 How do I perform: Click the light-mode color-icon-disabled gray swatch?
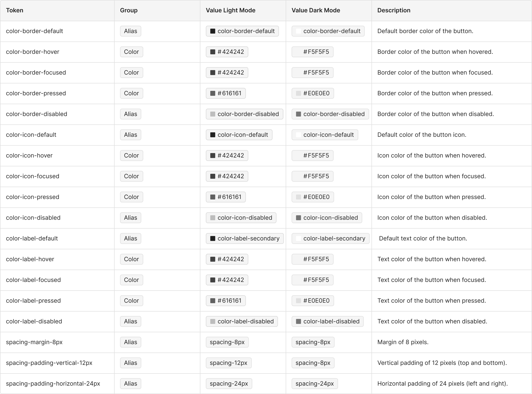click(213, 218)
